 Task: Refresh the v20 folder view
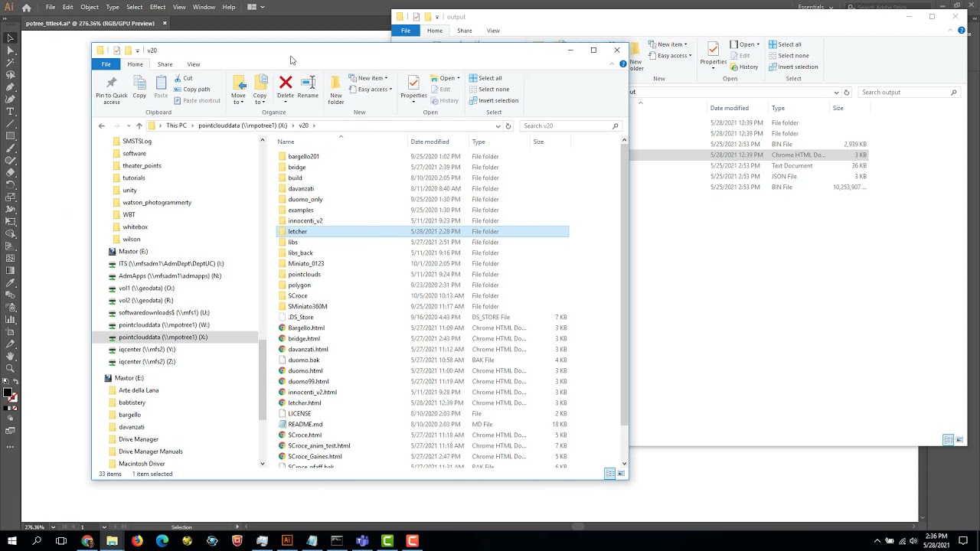pos(508,126)
